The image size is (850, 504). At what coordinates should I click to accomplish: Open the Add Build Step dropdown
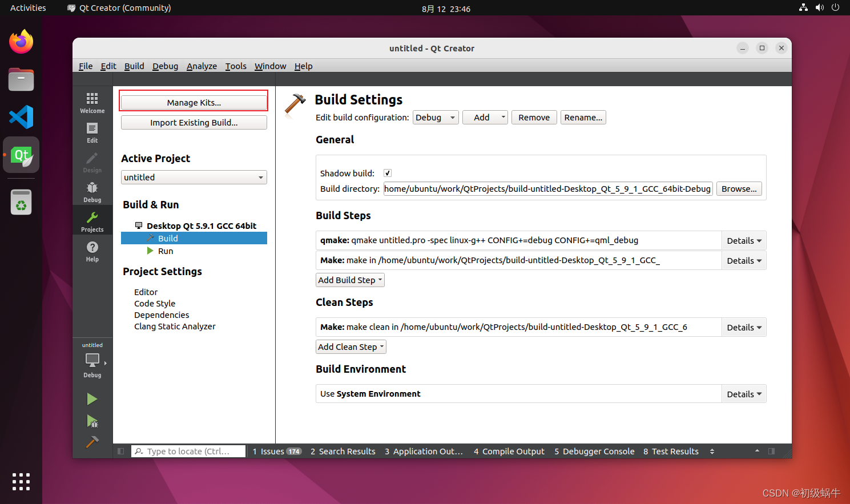coord(351,280)
